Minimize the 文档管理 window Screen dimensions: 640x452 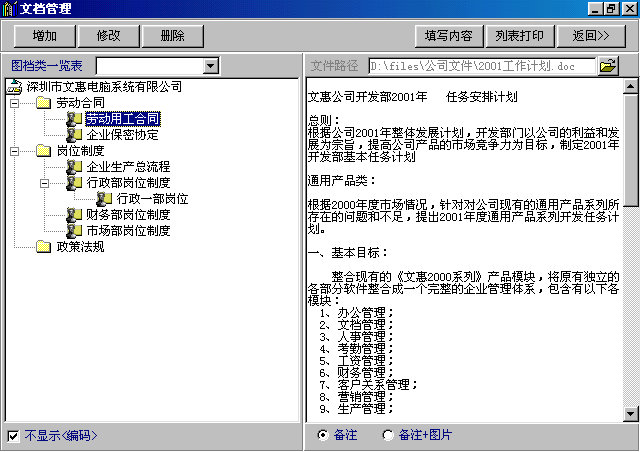point(596,9)
